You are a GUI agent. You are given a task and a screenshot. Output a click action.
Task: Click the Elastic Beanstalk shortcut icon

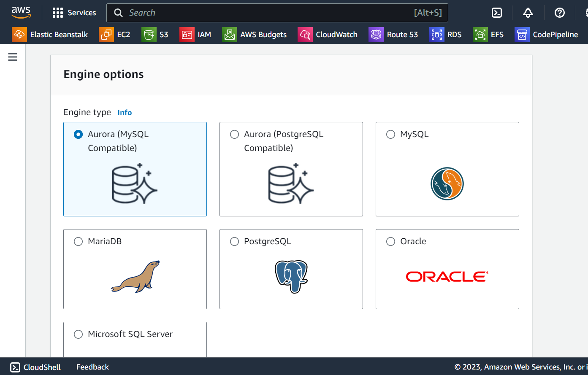point(19,35)
